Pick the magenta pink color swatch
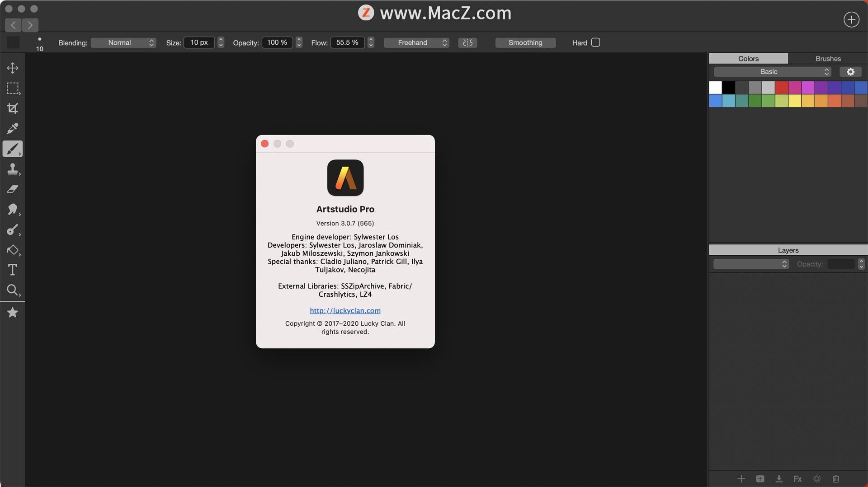 [x=795, y=87]
